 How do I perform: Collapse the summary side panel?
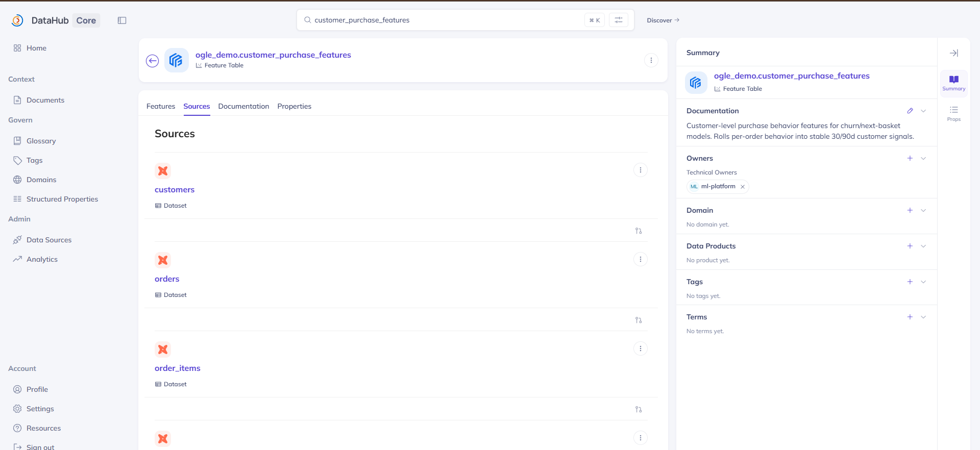pos(953,53)
